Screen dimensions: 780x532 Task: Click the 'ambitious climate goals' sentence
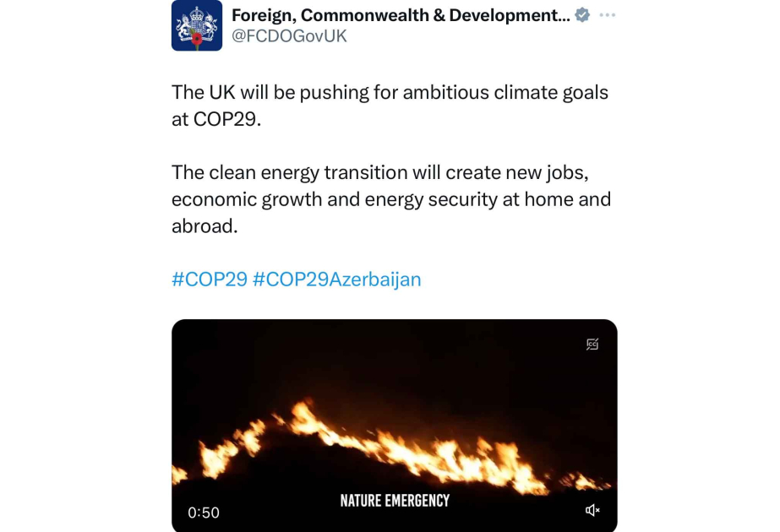point(390,92)
